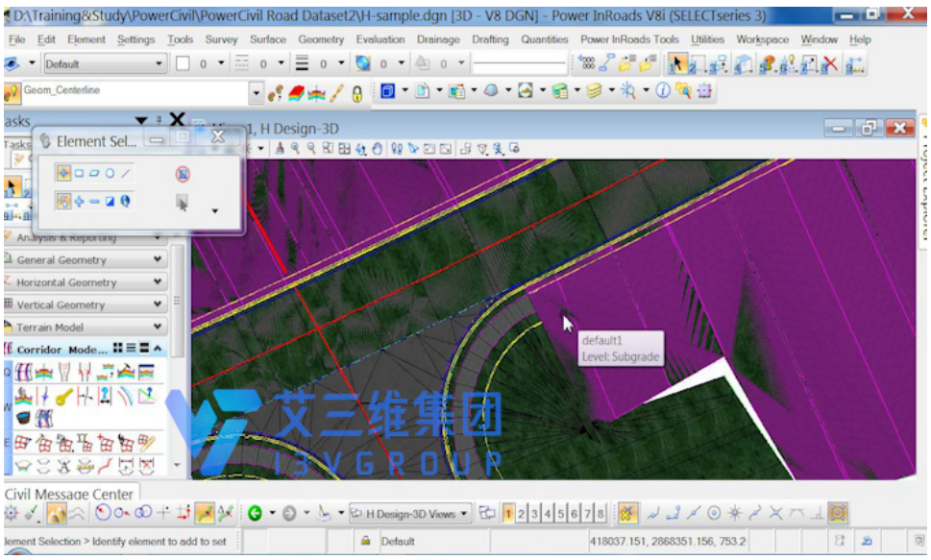Open the Geom_Centerline feature definition dropdown
This screenshot has height=560, width=931.
coord(256,94)
